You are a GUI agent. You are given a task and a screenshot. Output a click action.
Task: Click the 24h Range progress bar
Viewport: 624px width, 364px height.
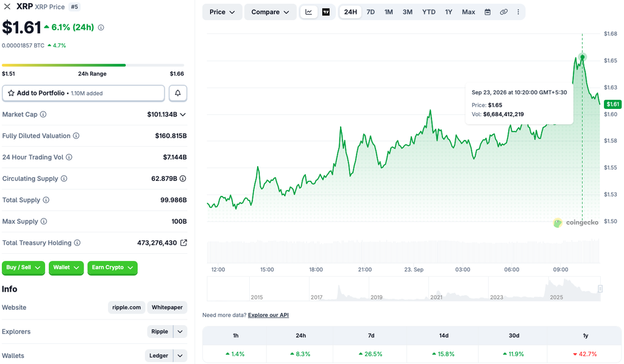coord(93,65)
